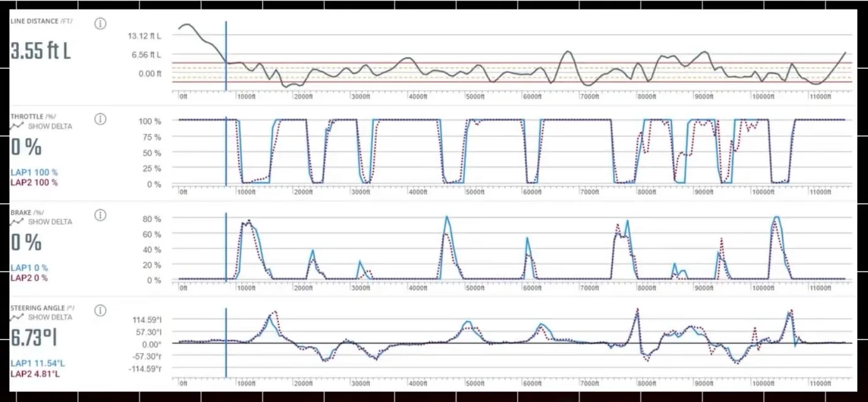Click the 50 % throttle axis label
This screenshot has width=868, height=402.
(x=153, y=153)
